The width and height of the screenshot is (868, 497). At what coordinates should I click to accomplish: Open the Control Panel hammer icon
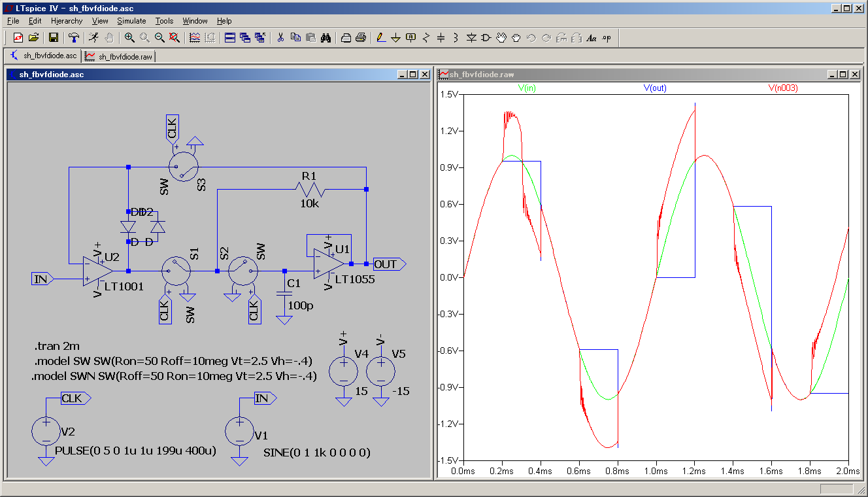(74, 38)
